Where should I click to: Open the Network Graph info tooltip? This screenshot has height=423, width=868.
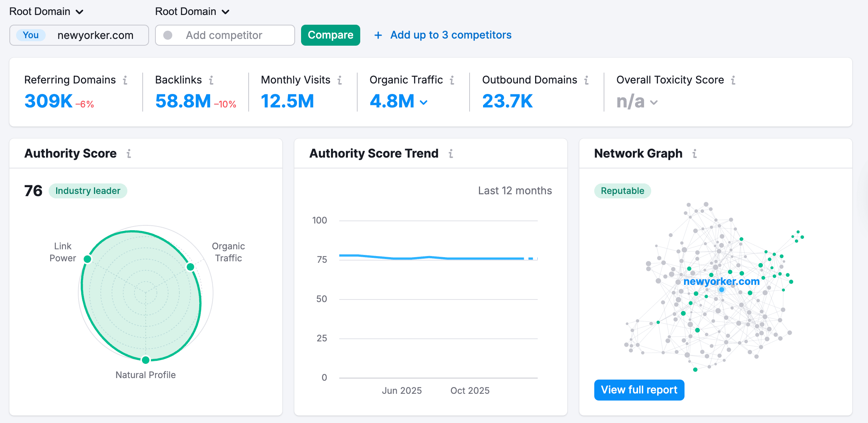coord(695,153)
